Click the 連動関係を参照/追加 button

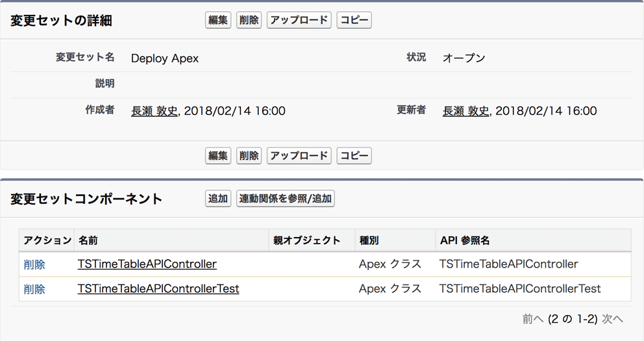coord(286,199)
